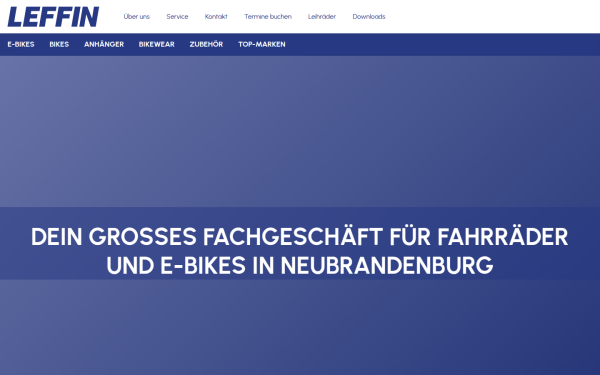Select Termine buchen in header
Image resolution: width=600 pixels, height=375 pixels.
pos(268,16)
